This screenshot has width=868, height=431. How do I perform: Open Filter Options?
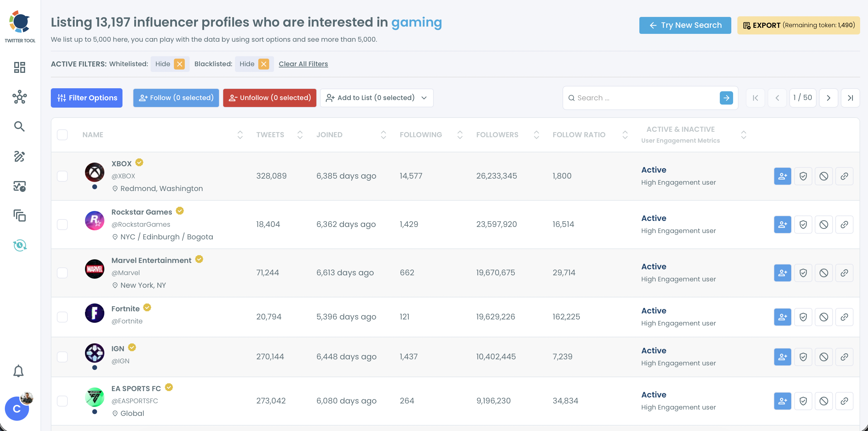[x=86, y=98]
